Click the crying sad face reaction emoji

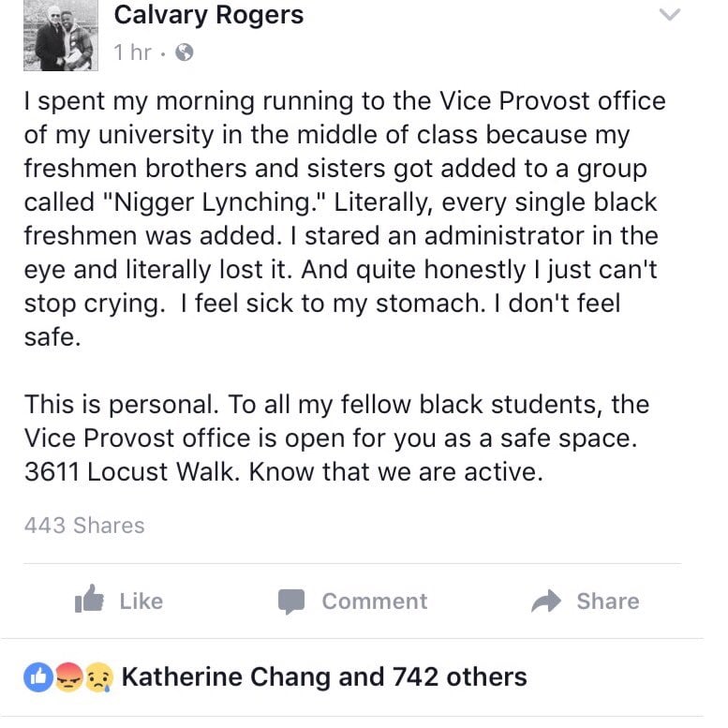coord(99,676)
